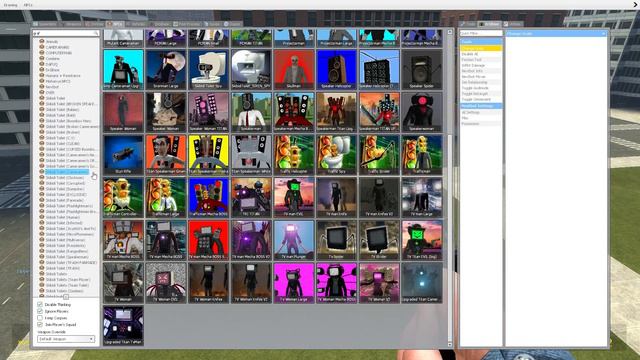Open the DrGBase category
Screen dimensions: 640x360
[x=52, y=70]
